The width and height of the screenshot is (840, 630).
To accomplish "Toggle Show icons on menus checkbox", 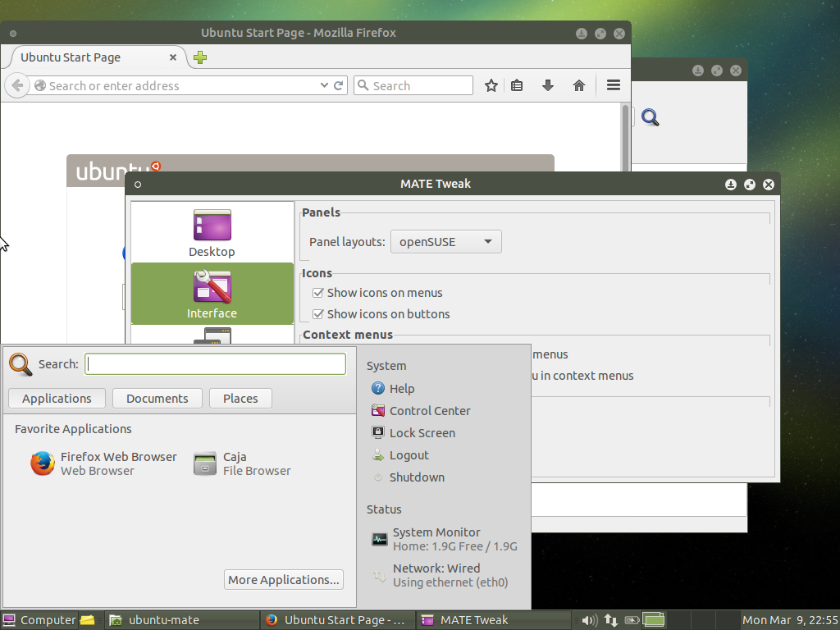I will (317, 293).
